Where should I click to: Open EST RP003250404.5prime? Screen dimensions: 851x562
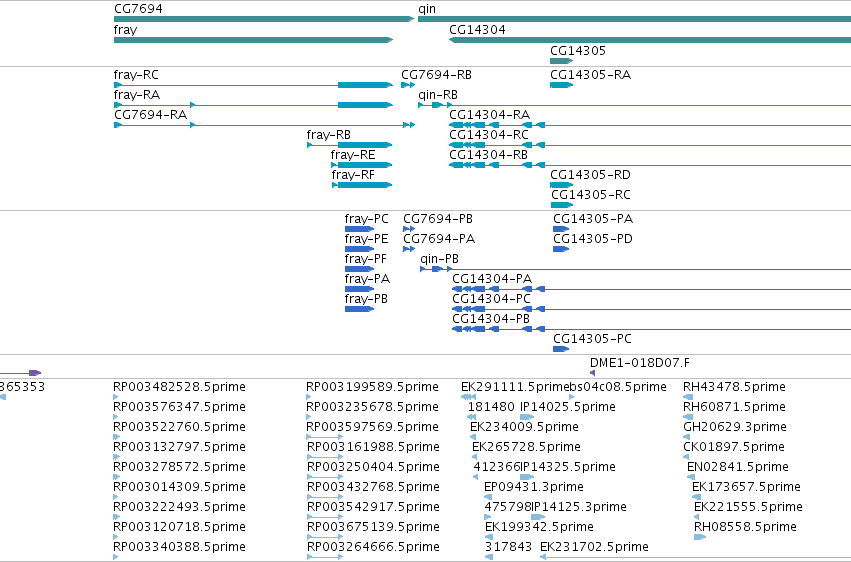[373, 467]
